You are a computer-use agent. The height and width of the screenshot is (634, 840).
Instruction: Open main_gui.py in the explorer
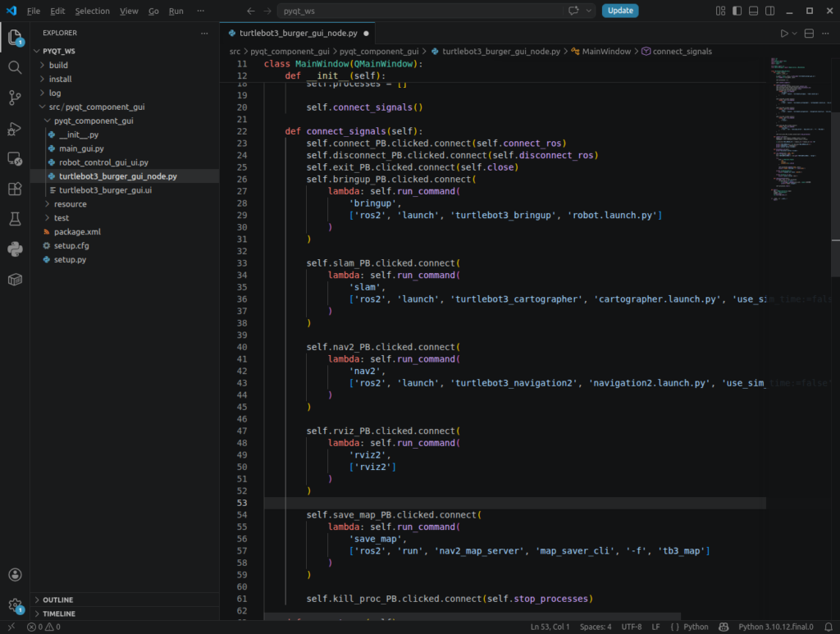(126, 148)
